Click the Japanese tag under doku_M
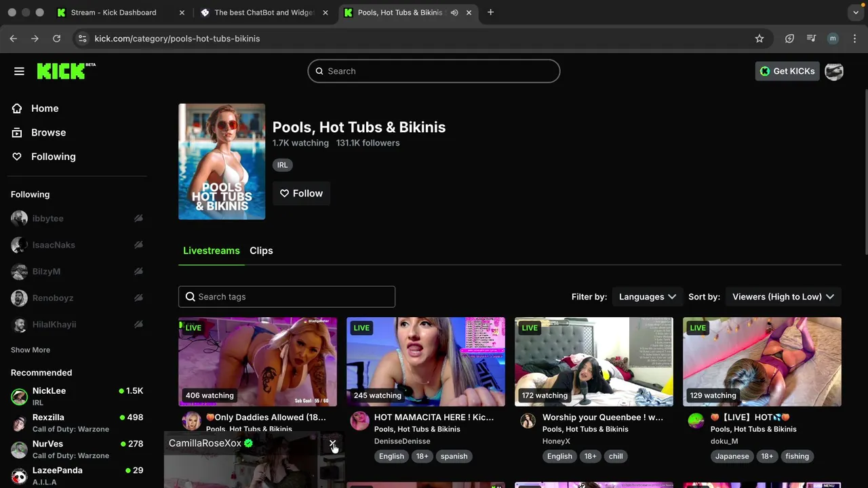This screenshot has width=868, height=488. (x=732, y=456)
